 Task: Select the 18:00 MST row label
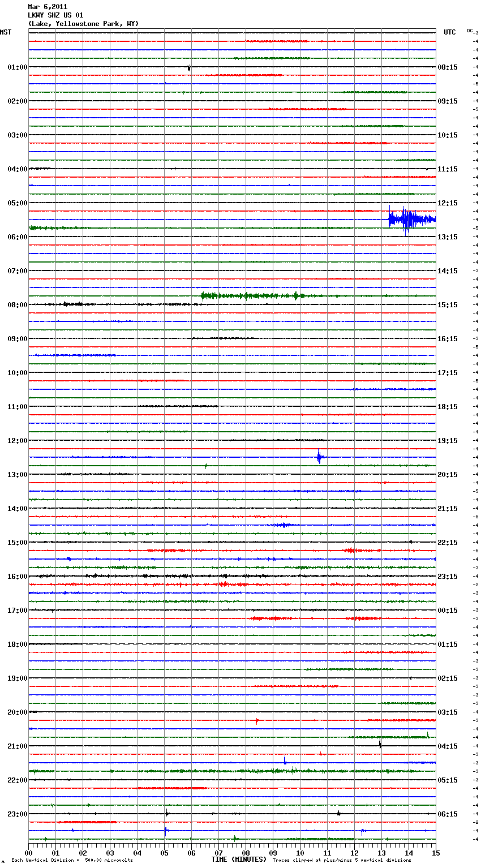(x=18, y=644)
